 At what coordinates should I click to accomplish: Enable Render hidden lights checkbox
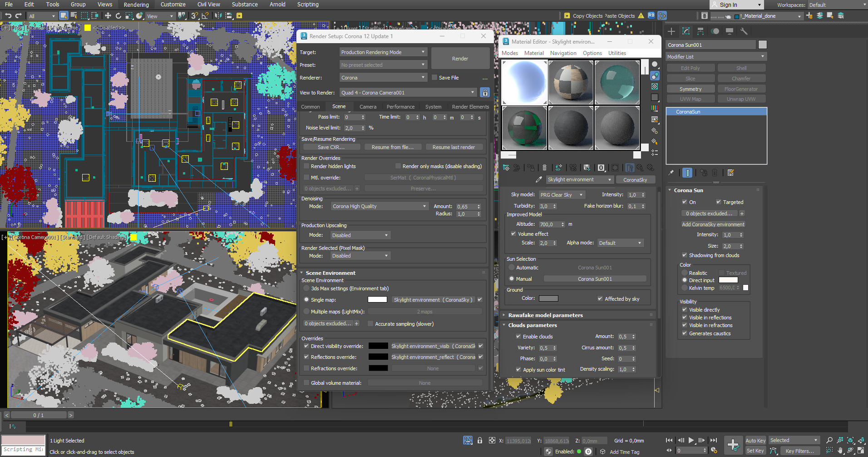click(x=306, y=166)
